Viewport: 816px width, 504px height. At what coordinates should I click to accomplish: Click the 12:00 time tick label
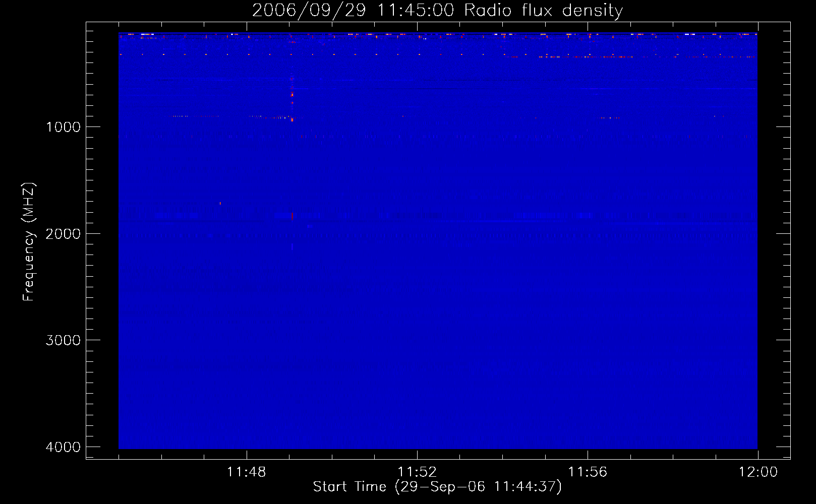tap(758, 472)
